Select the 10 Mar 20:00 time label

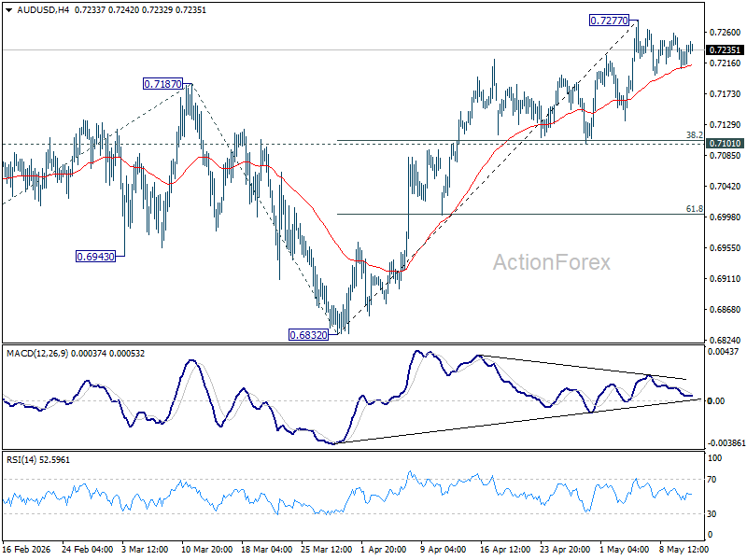pyautogui.click(x=206, y=549)
